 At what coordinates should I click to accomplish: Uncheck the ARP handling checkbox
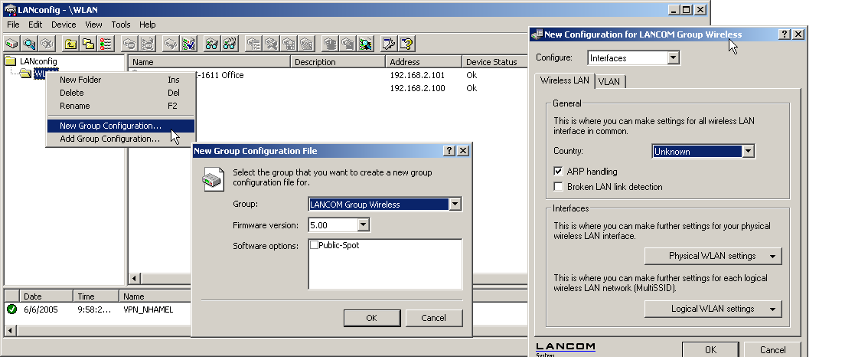[559, 172]
